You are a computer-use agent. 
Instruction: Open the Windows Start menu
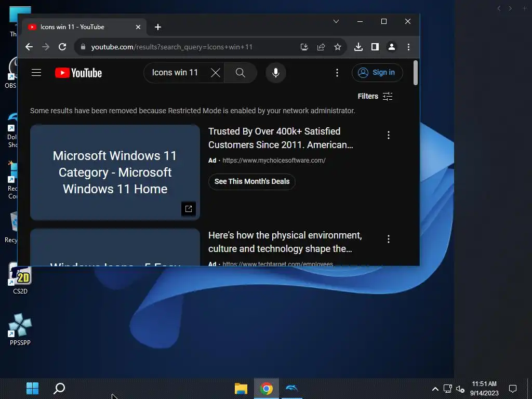[33, 389]
